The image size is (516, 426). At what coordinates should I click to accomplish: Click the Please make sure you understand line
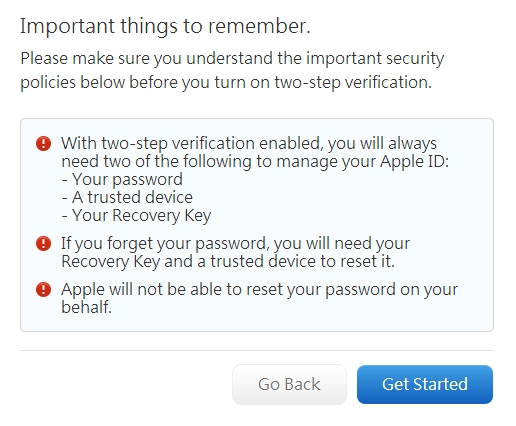point(232,58)
